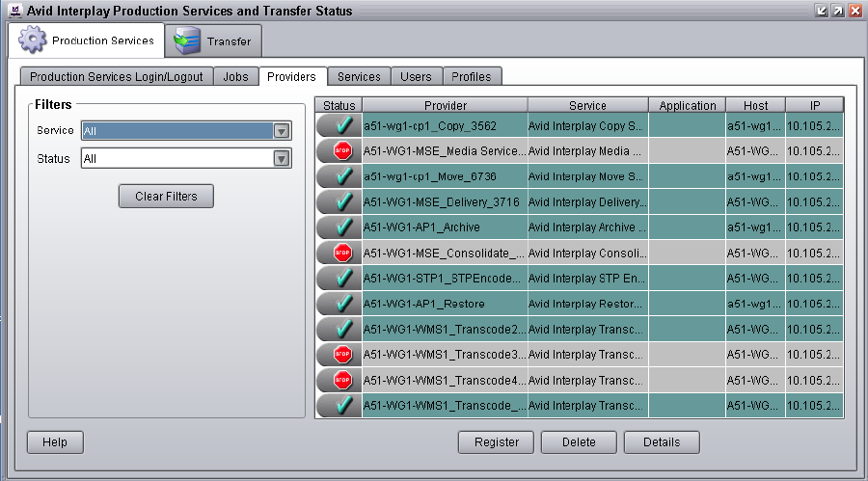Click the check status icon for a51-wg1-cp1_Move_6736

click(x=343, y=176)
